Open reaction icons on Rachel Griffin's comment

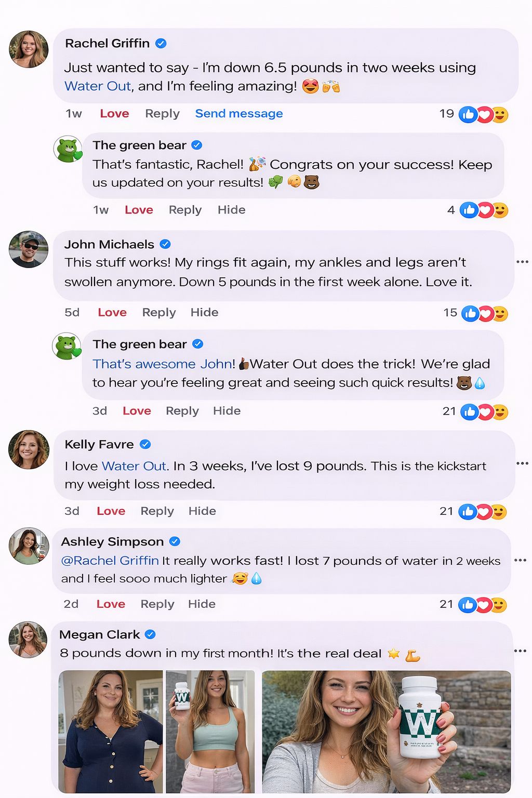point(484,115)
